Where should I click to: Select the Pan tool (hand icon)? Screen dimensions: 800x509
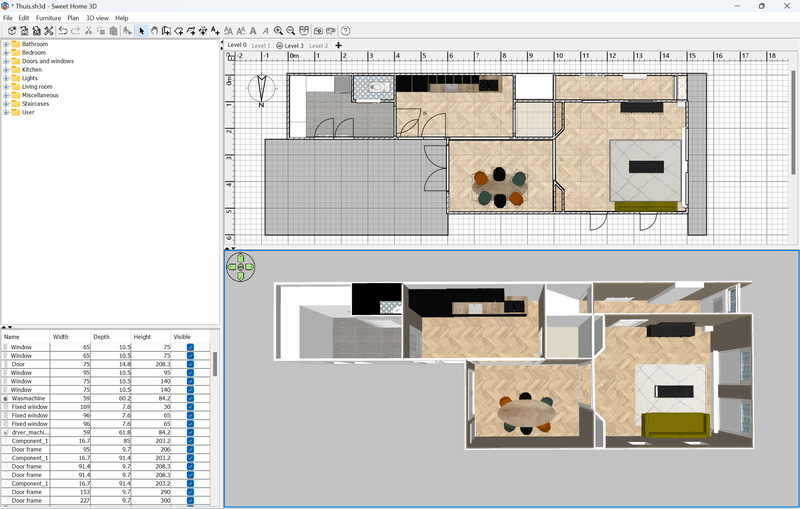click(x=154, y=31)
